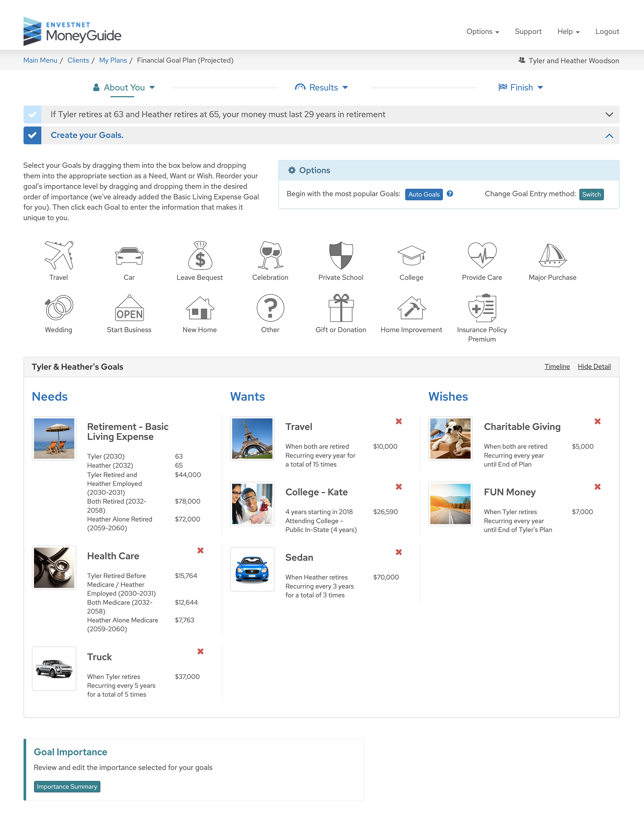Click the Health Care goal title
This screenshot has width=644, height=825.
point(113,556)
